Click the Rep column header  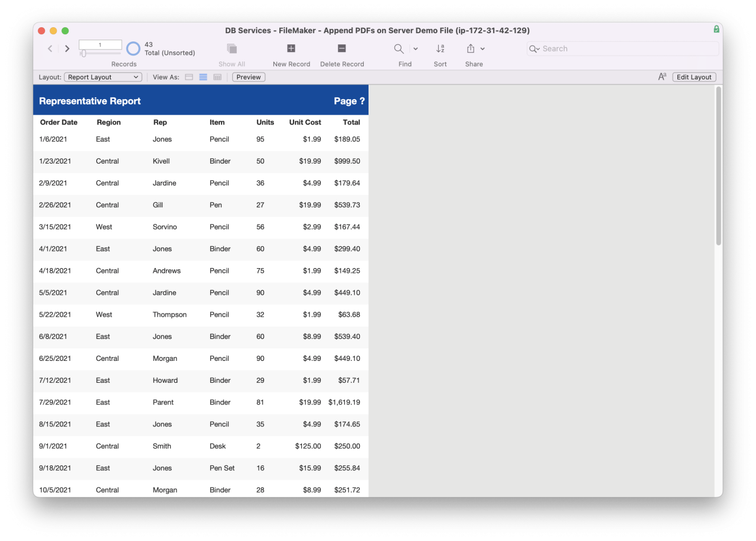pos(160,122)
